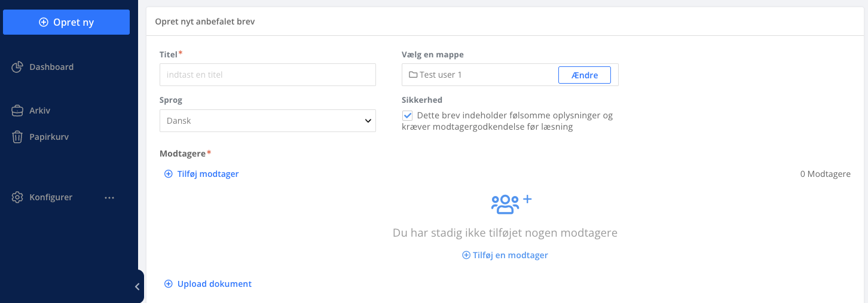Screen dimensions: 868x303
Task: Click the Papirkurv trash can icon
Action: tap(17, 137)
